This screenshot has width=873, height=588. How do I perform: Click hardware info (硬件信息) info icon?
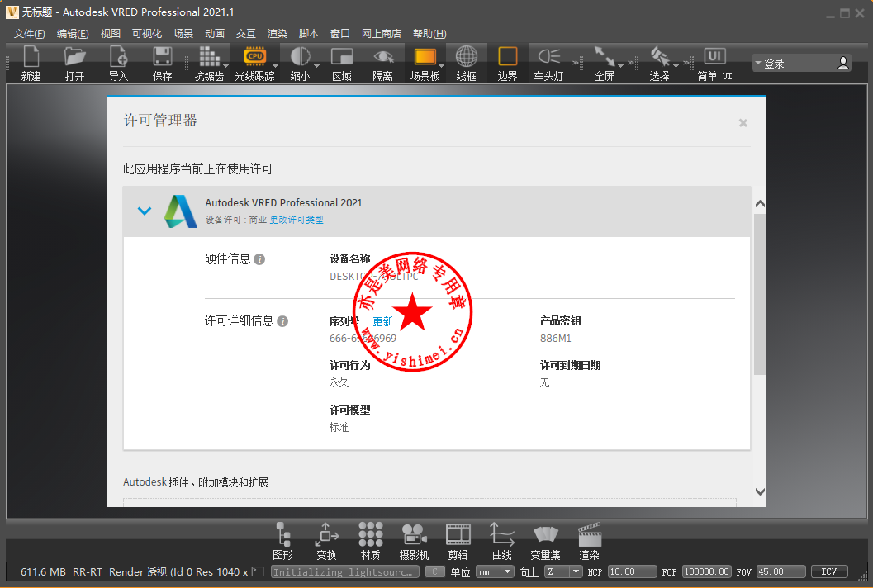259,259
